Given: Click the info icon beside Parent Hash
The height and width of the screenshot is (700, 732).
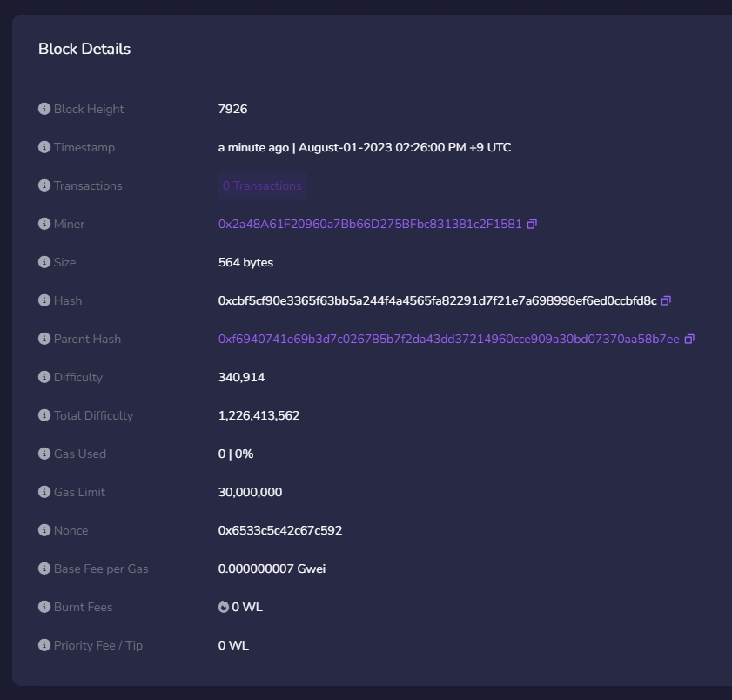Looking at the screenshot, I should point(44,339).
